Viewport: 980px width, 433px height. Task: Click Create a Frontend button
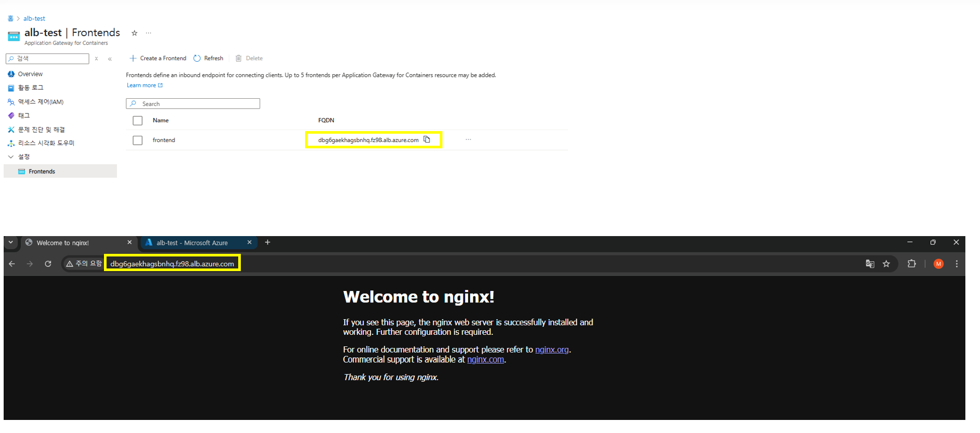pos(158,58)
